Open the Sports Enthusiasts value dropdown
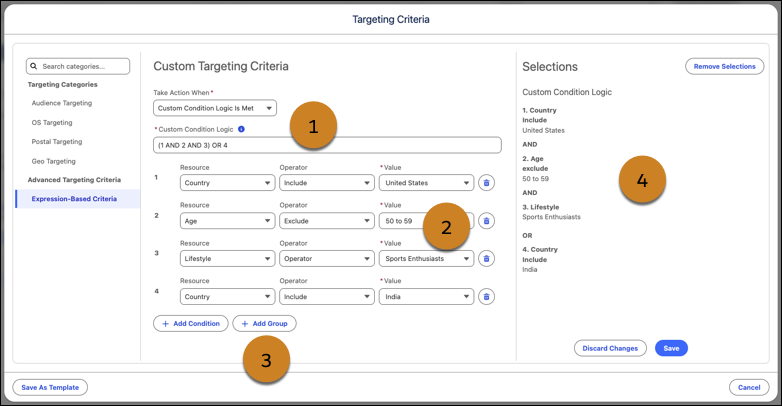 pyautogui.click(x=426, y=258)
